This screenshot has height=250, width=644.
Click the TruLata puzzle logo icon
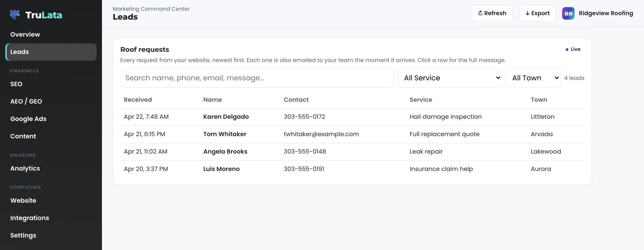coord(15,15)
